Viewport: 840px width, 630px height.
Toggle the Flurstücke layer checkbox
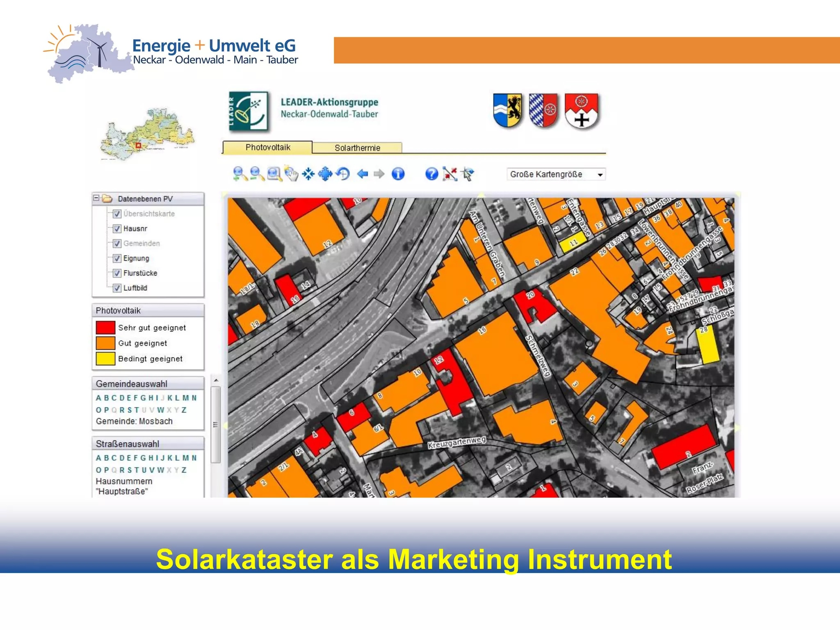click(x=117, y=273)
